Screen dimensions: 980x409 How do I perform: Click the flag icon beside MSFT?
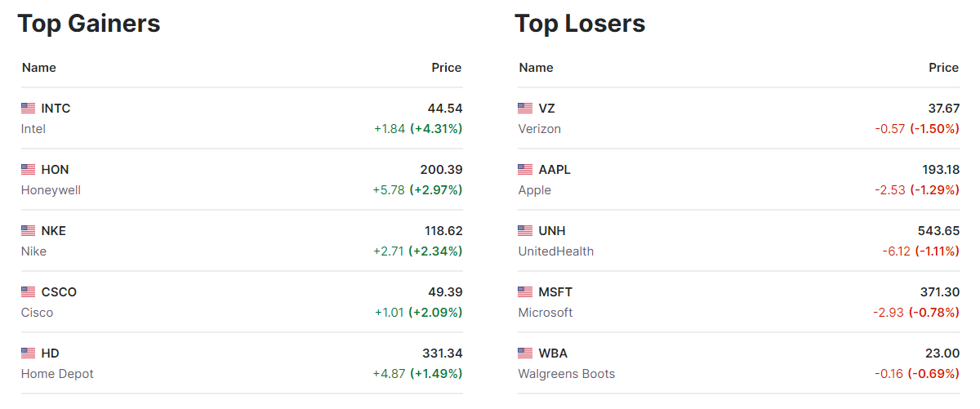point(525,291)
